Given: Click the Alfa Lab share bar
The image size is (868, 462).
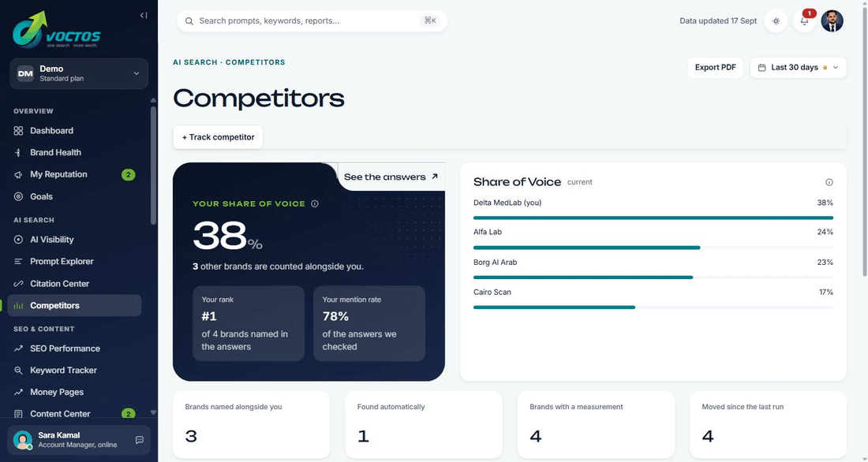Looking at the screenshot, I should click(x=653, y=248).
